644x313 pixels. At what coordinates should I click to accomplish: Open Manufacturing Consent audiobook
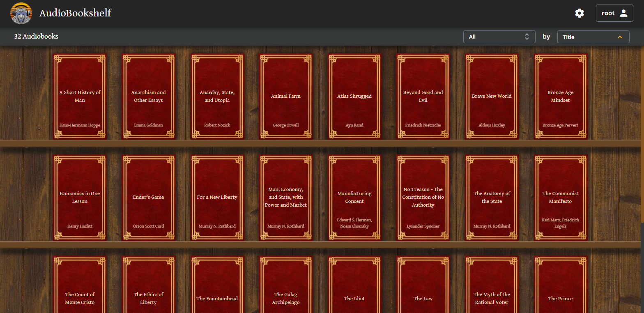pos(354,198)
